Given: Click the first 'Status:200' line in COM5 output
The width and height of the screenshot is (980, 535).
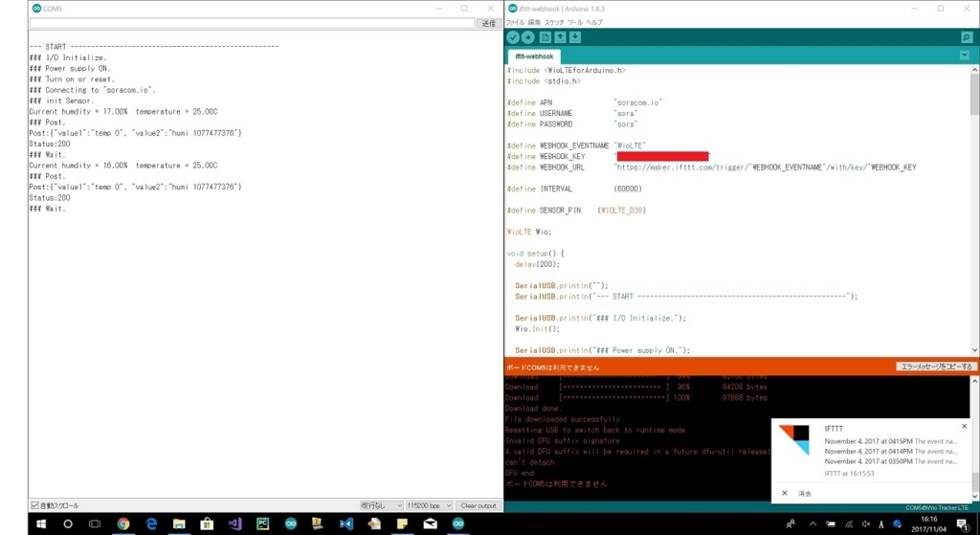Looking at the screenshot, I should (50, 144).
